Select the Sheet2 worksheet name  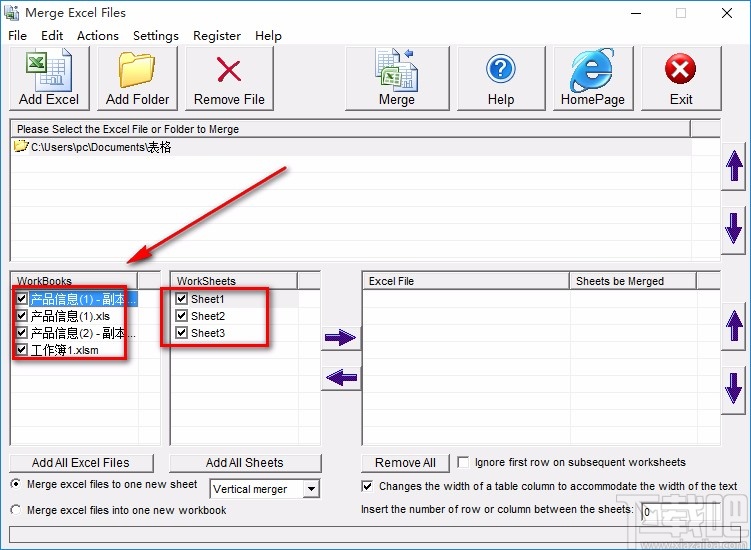pyautogui.click(x=208, y=316)
